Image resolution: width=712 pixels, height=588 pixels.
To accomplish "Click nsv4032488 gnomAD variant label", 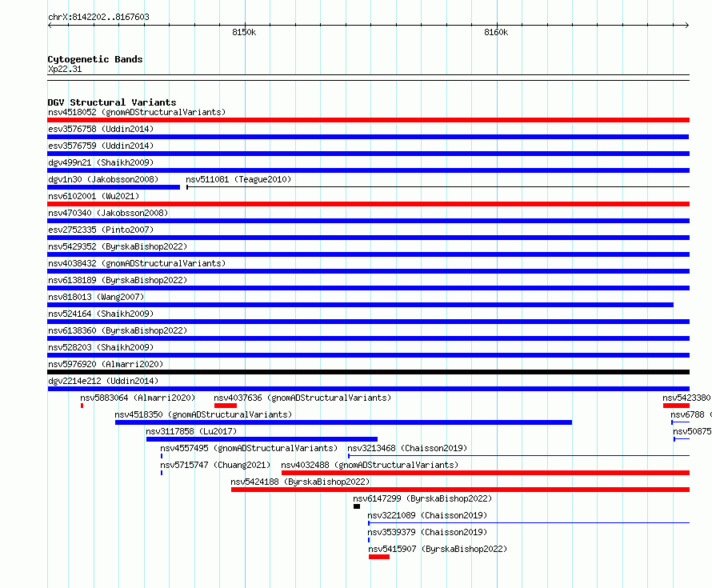I will coord(370,465).
